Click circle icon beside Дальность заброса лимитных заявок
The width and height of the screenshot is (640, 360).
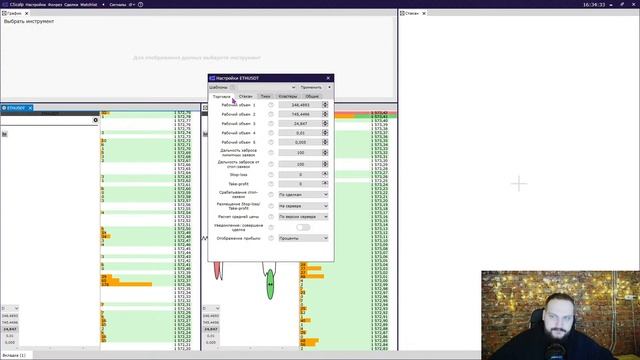271,152
